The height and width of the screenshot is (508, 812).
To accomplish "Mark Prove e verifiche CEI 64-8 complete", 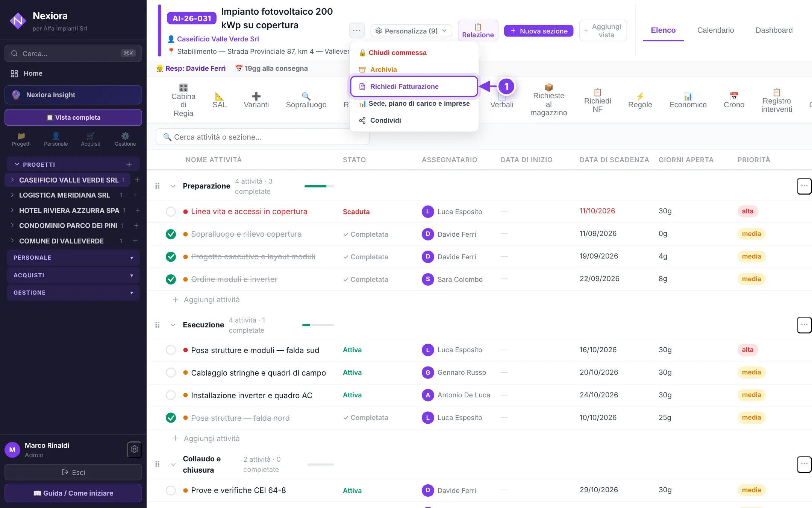I will (171, 490).
